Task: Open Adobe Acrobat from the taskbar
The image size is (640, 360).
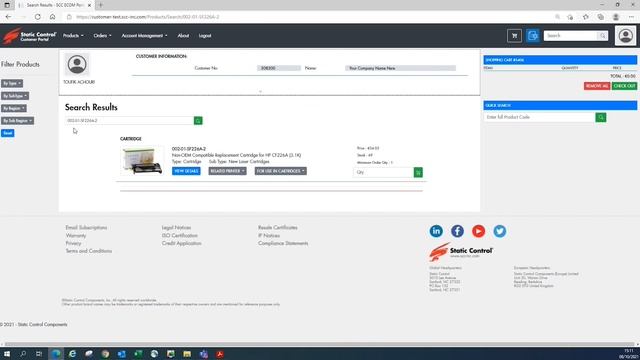Action: tap(220, 354)
